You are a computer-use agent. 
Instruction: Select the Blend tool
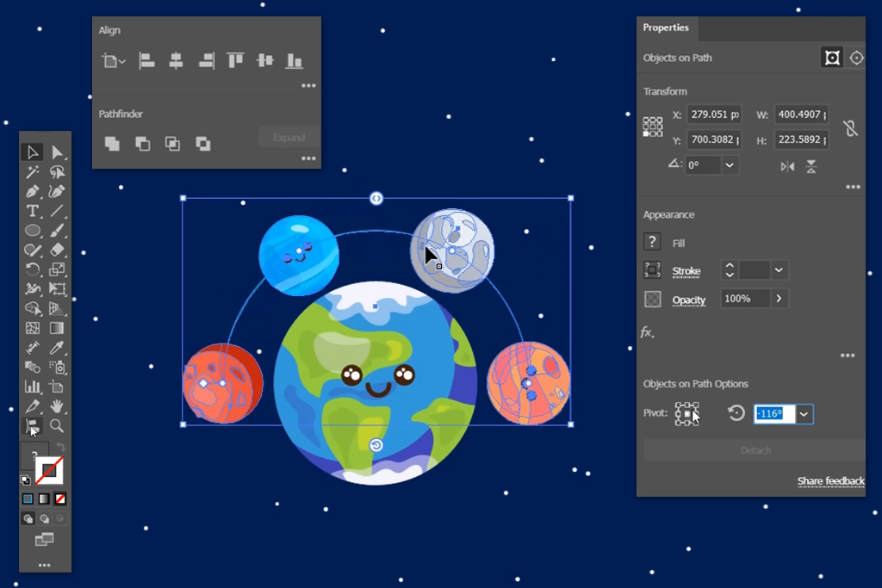pos(32,367)
